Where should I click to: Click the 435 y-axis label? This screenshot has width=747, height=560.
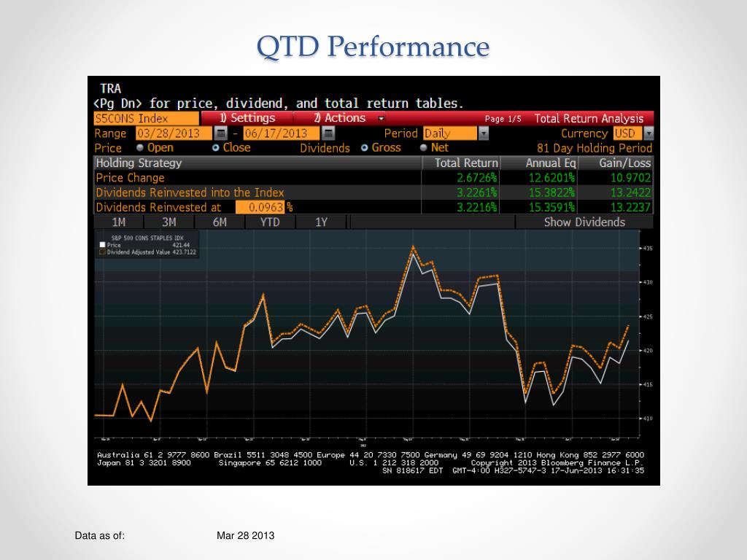pyautogui.click(x=647, y=248)
